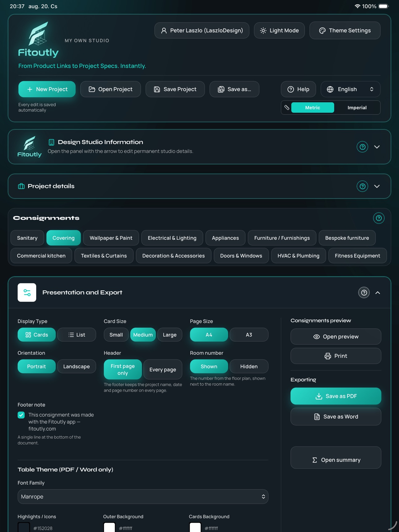Image resolution: width=399 pixels, height=532 pixels.
Task: Expand the Project details panel
Action: [x=377, y=186]
